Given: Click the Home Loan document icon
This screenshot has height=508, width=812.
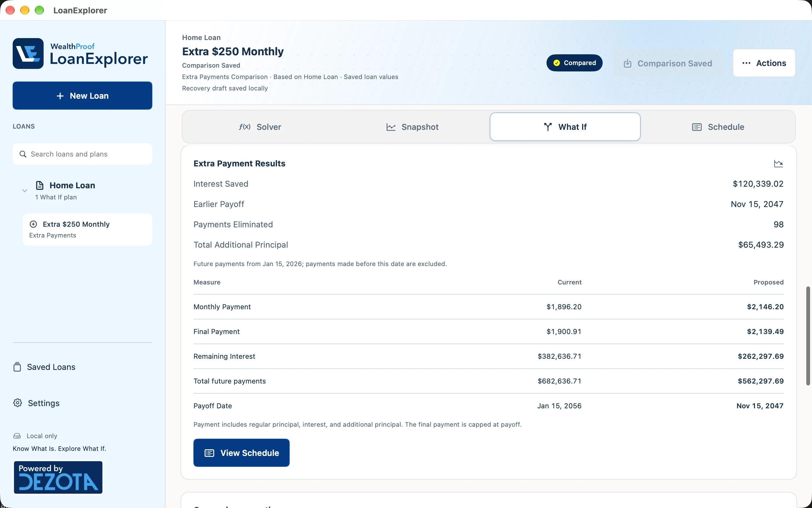Looking at the screenshot, I should coord(40,185).
